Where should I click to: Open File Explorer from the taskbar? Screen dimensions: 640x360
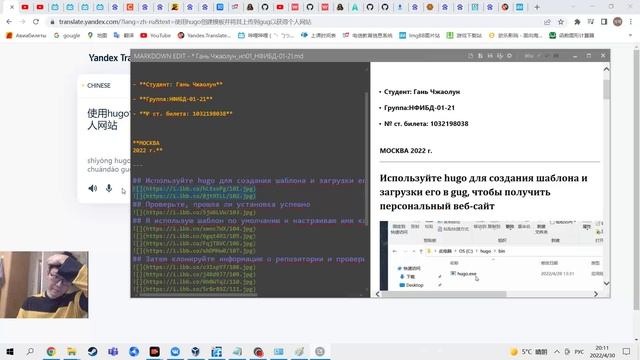(x=72, y=351)
